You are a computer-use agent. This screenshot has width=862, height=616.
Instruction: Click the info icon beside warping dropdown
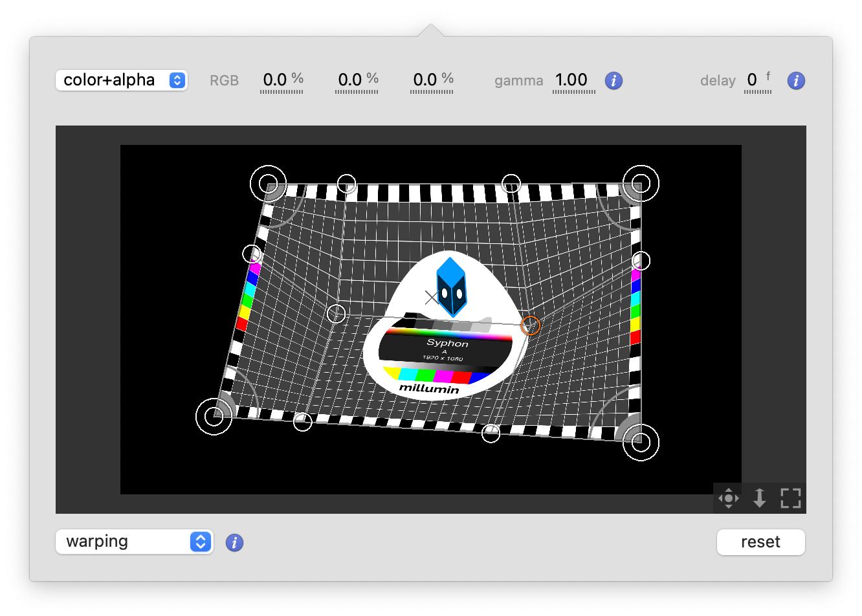(234, 542)
